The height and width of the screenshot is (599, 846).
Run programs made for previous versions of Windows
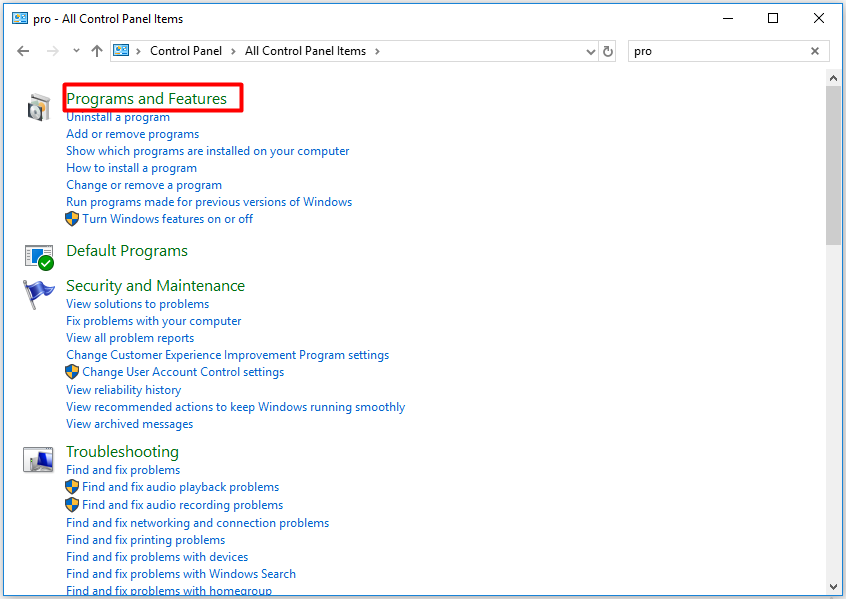point(209,202)
